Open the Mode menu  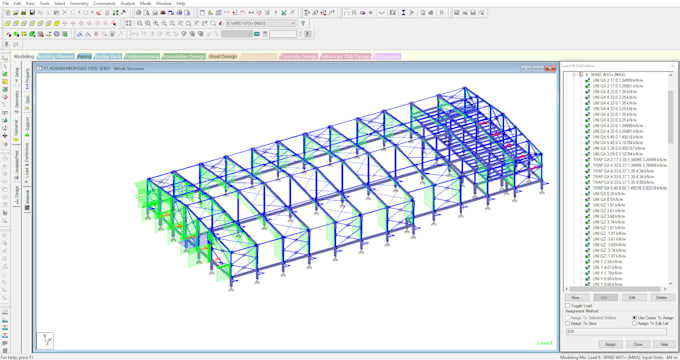pos(145,3)
